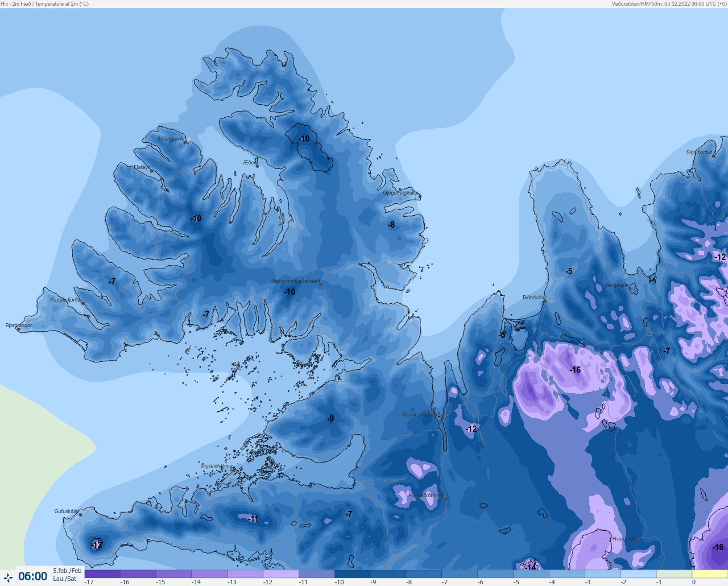Select the -3 legend color swatch

click(x=602, y=574)
